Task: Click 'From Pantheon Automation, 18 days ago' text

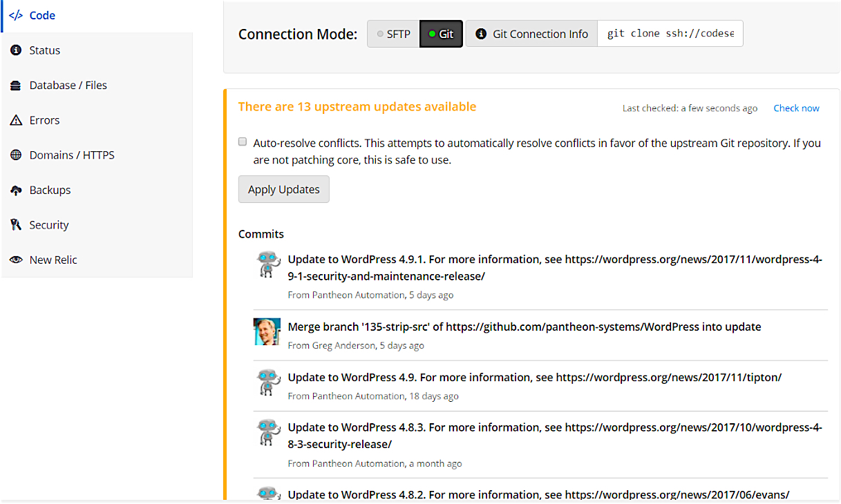Action: click(x=373, y=396)
